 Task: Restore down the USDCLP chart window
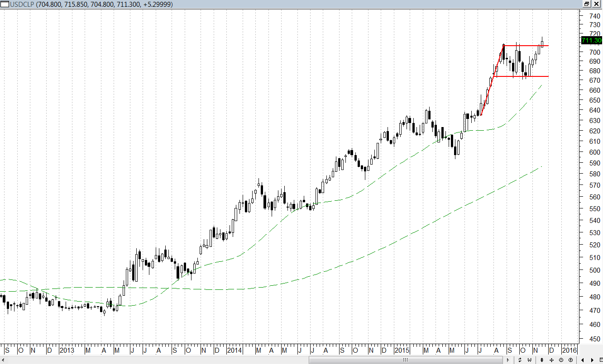coord(587,4)
